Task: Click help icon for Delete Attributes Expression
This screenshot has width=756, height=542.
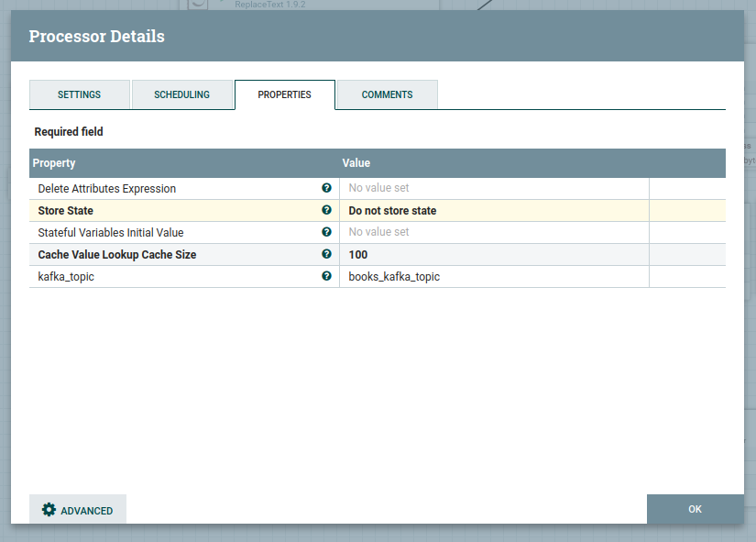Action: coord(326,188)
